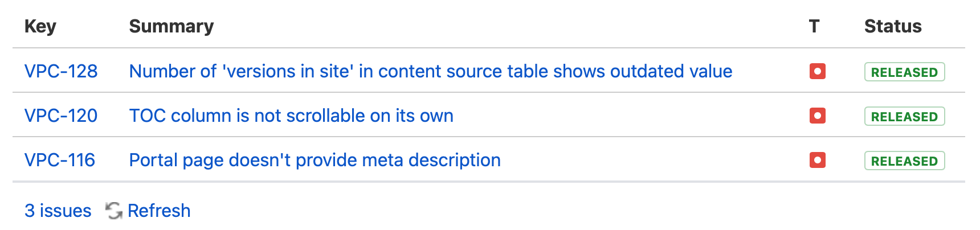The width and height of the screenshot is (980, 230).
Task: Open summary 'Number of versions in site' issue
Action: (430, 71)
